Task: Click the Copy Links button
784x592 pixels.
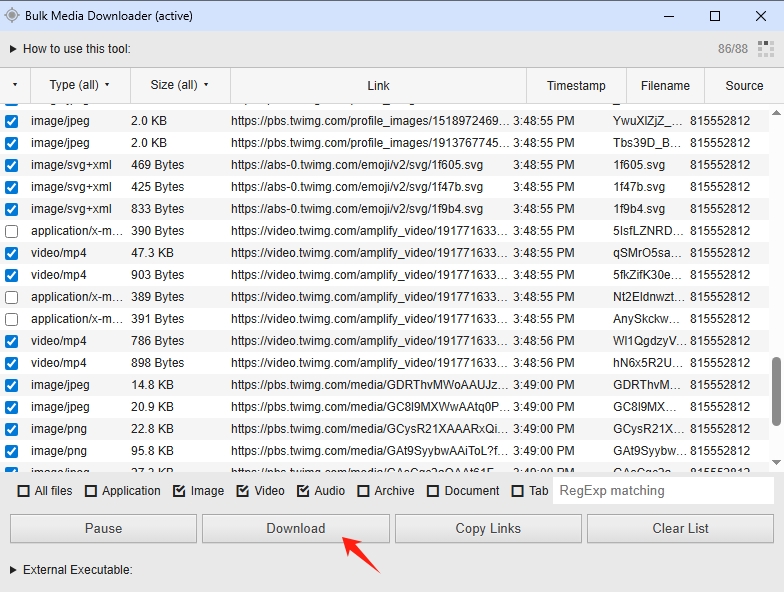Action: pos(488,528)
